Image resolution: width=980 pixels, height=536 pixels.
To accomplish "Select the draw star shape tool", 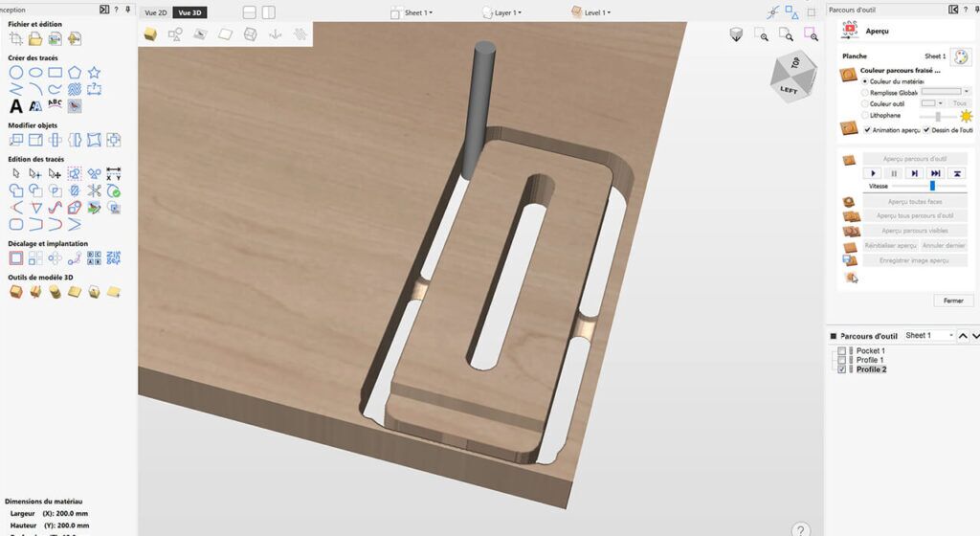I will pyautogui.click(x=94, y=73).
